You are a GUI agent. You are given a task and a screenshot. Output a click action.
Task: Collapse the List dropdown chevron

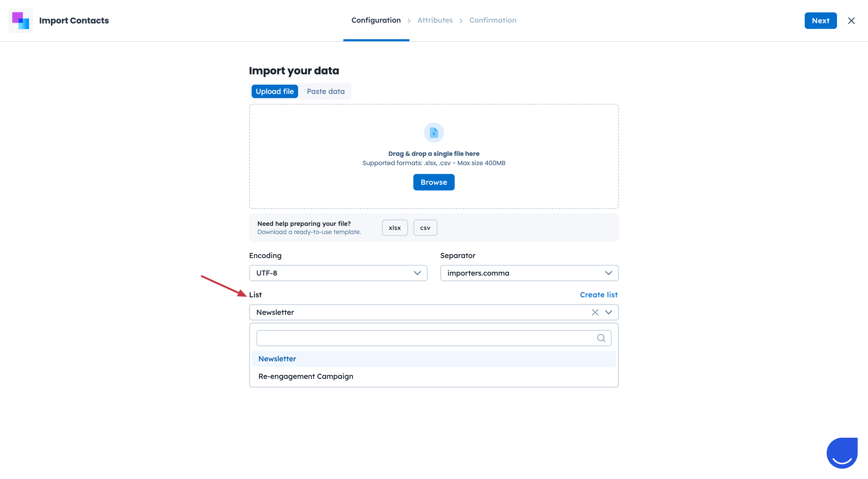[609, 312]
